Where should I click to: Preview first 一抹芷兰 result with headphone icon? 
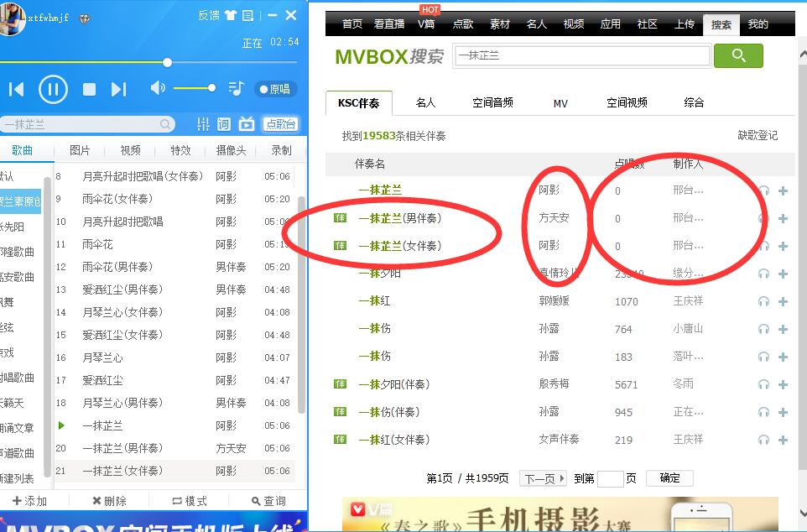tap(763, 191)
